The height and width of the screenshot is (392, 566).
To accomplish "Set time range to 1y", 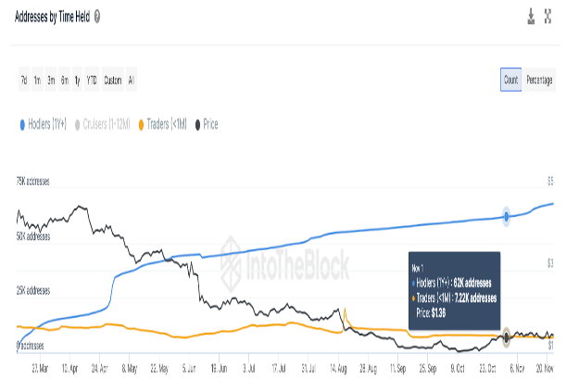I will (x=78, y=81).
